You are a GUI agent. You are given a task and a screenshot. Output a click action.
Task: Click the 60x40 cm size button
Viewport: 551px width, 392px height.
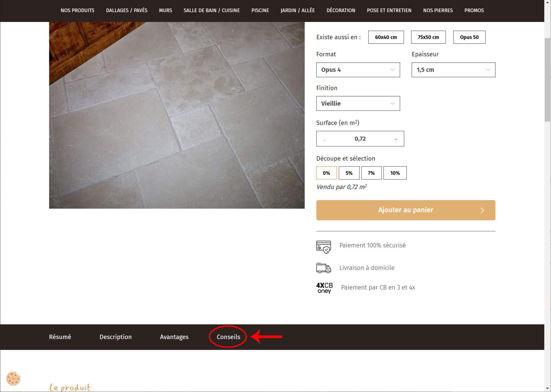tap(386, 37)
